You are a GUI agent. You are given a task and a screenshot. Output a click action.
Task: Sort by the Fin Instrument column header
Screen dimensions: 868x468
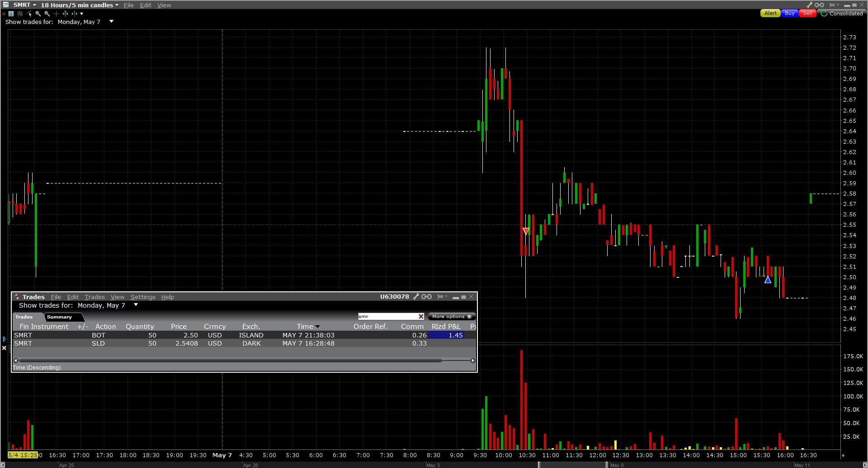click(x=44, y=327)
